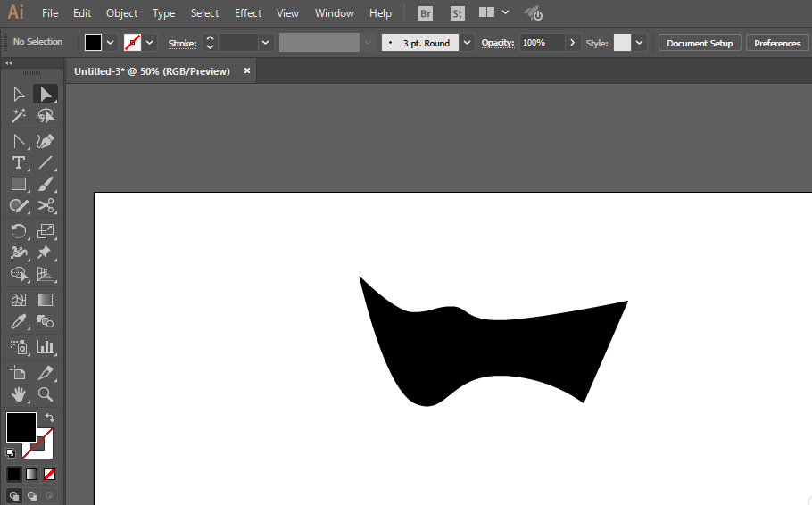Viewport: 812px width, 505px height.
Task: Click the black Fill color swatch in toolbox
Action: [21, 426]
